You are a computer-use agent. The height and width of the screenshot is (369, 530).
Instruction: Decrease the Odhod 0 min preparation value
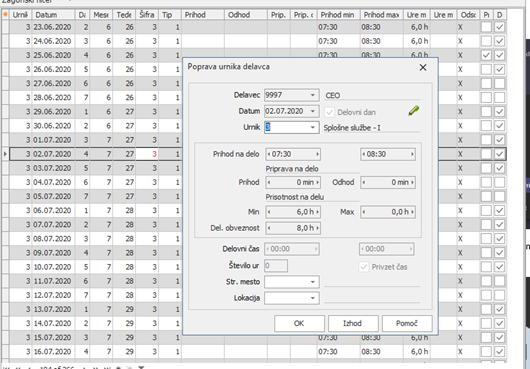364,182
